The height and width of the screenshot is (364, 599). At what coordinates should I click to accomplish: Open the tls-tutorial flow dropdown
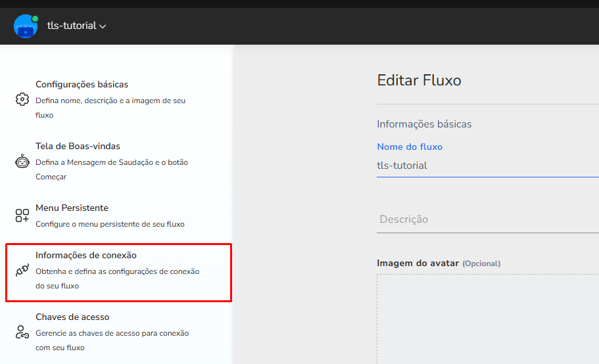(71, 26)
